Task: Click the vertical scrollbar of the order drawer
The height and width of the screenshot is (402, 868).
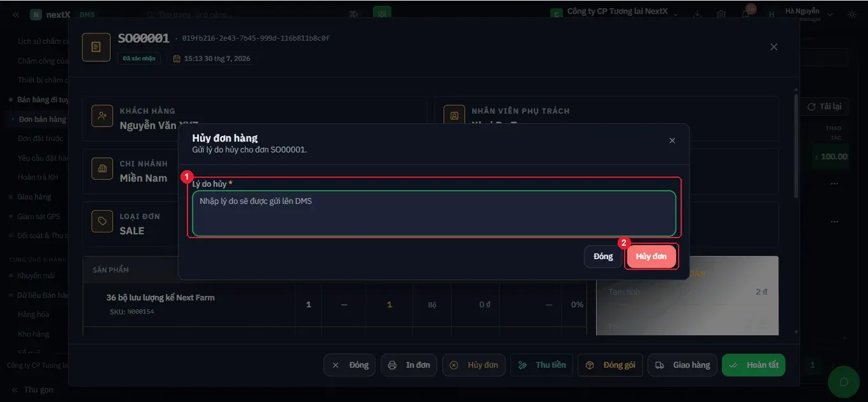Action: point(796,146)
